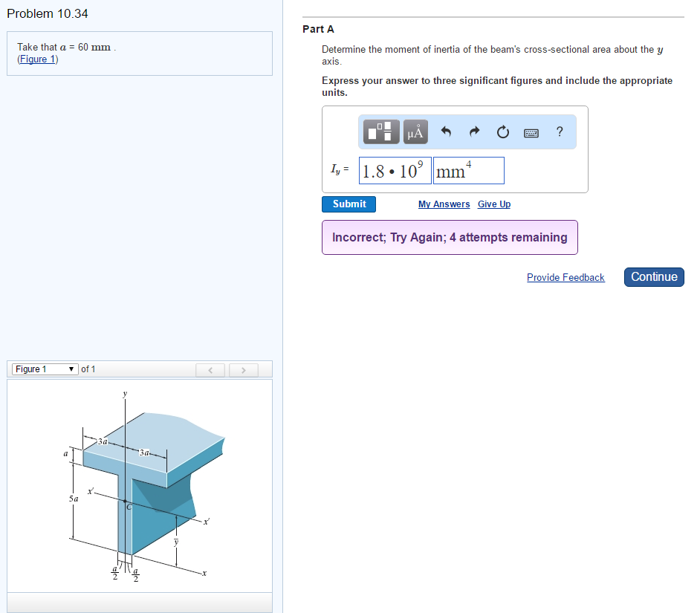Click the figure panel bottom scrollbar
The image size is (700, 613).
point(139,603)
